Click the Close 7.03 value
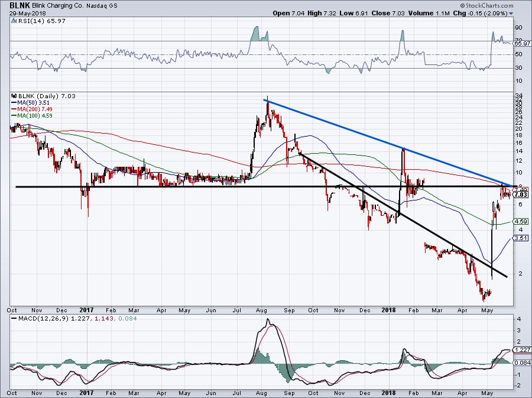This screenshot has height=398, width=532. (x=388, y=13)
